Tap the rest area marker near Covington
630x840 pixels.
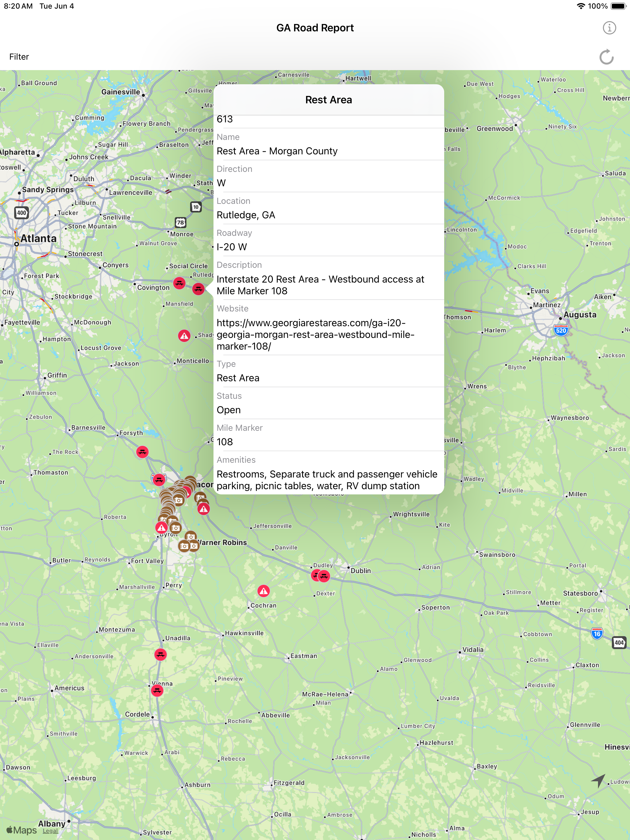tap(179, 283)
